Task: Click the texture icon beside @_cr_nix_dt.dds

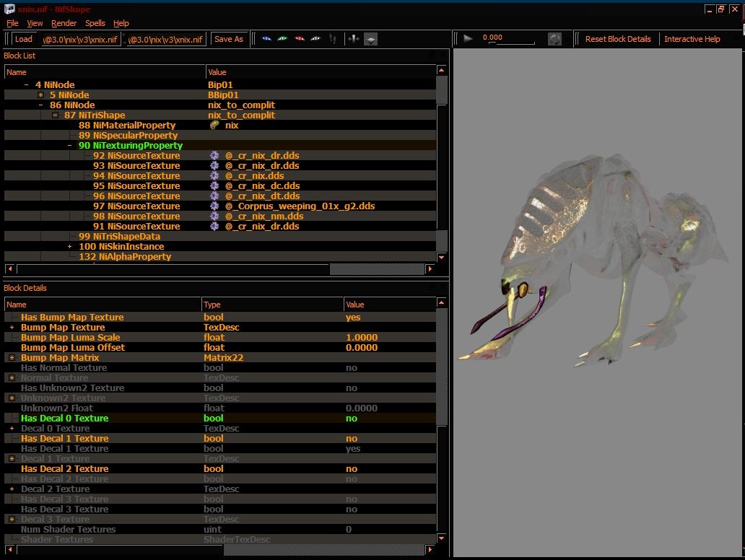Action: click(x=214, y=196)
